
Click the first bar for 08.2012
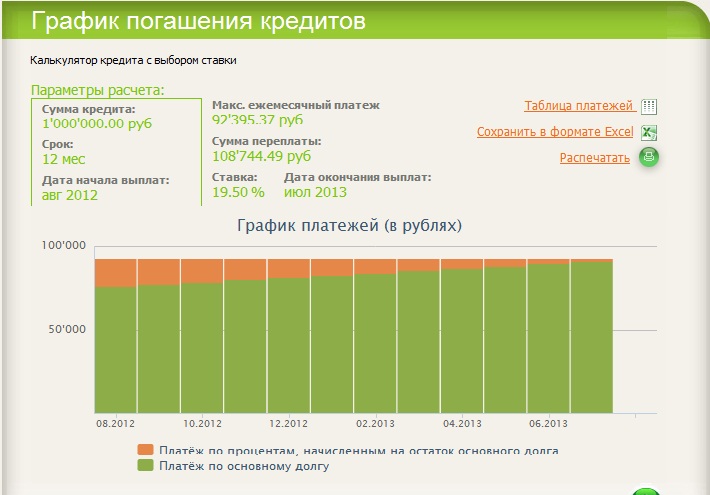pyautogui.click(x=115, y=336)
